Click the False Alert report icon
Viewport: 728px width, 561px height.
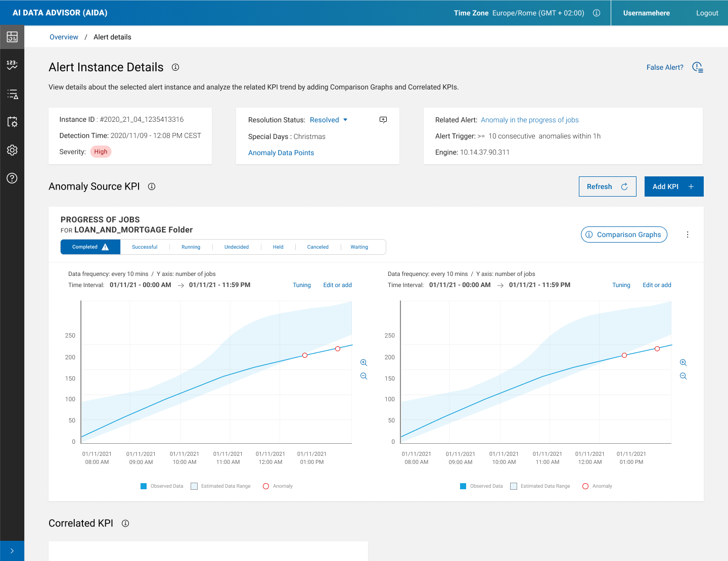pyautogui.click(x=698, y=67)
